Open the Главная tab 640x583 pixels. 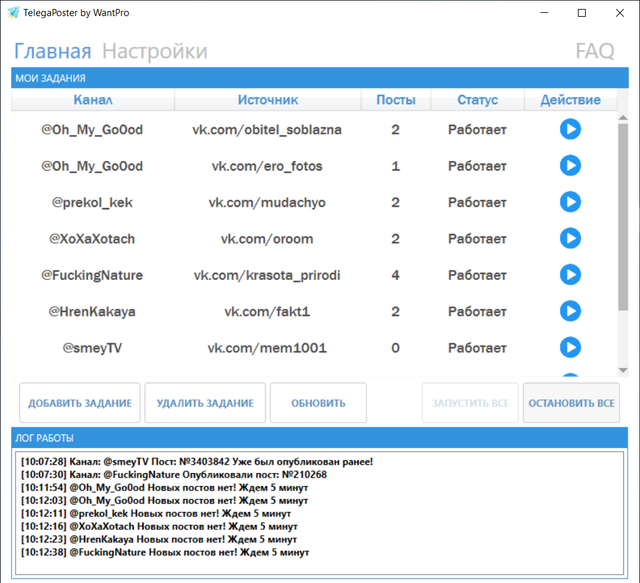pos(53,51)
